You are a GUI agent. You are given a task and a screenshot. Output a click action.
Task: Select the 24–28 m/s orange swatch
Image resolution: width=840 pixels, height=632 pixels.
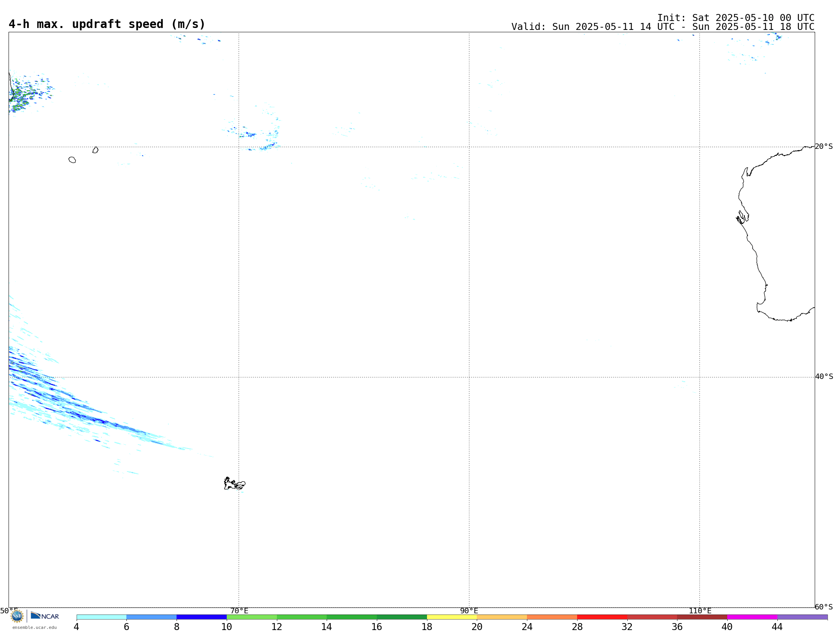click(x=552, y=617)
